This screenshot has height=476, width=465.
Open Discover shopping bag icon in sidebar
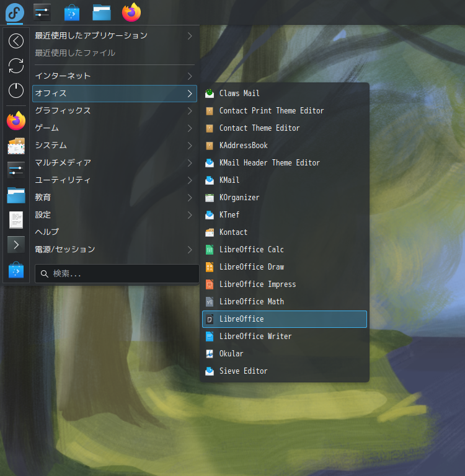click(x=16, y=270)
